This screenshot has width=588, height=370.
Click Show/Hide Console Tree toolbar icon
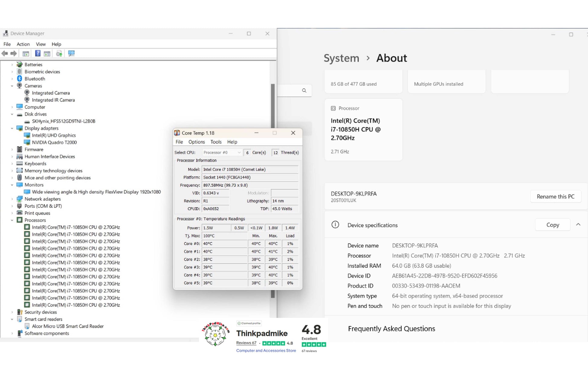pyautogui.click(x=26, y=54)
